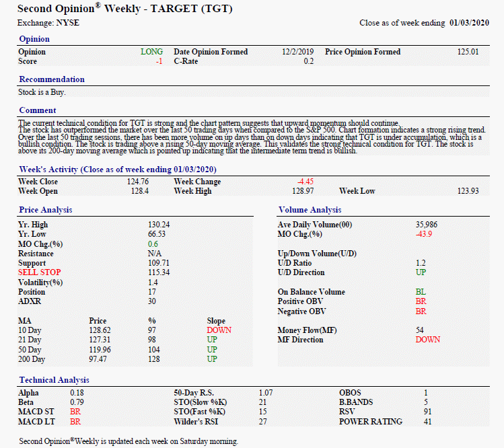Screen dimensions: 504x448
Task: Click the 200 Day MA price 97.47
Action: [98, 359]
